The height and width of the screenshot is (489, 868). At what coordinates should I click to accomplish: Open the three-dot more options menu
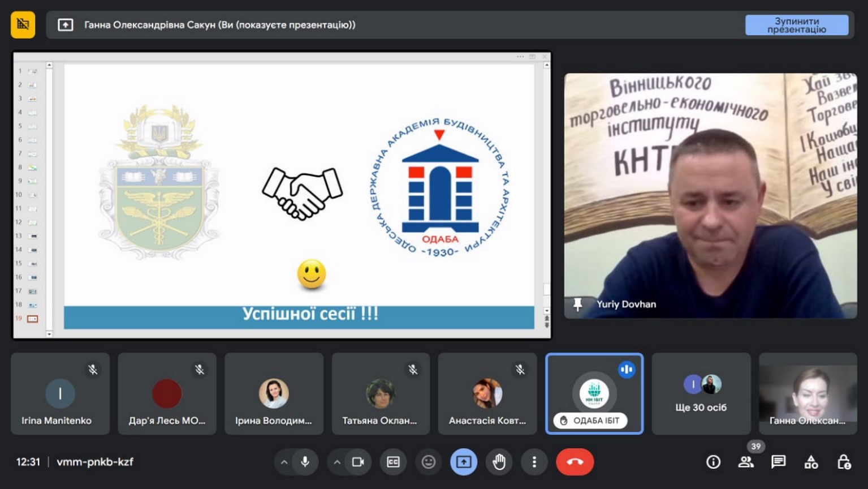[x=534, y=462]
